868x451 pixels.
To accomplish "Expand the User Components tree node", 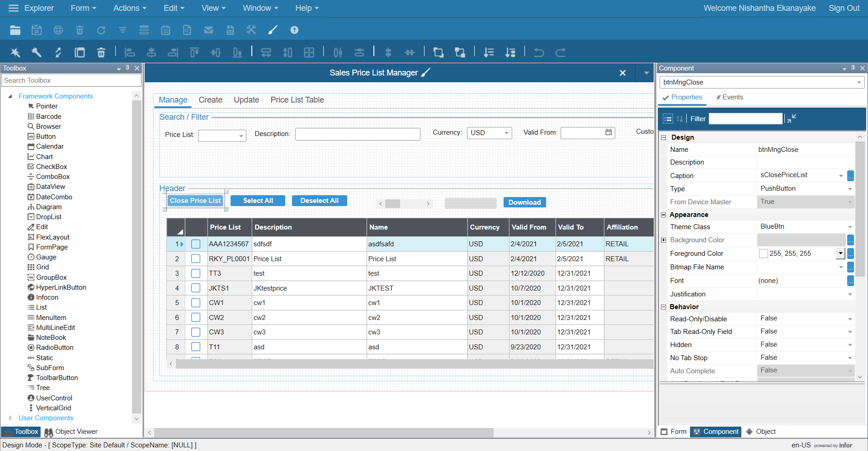I will click(11, 418).
